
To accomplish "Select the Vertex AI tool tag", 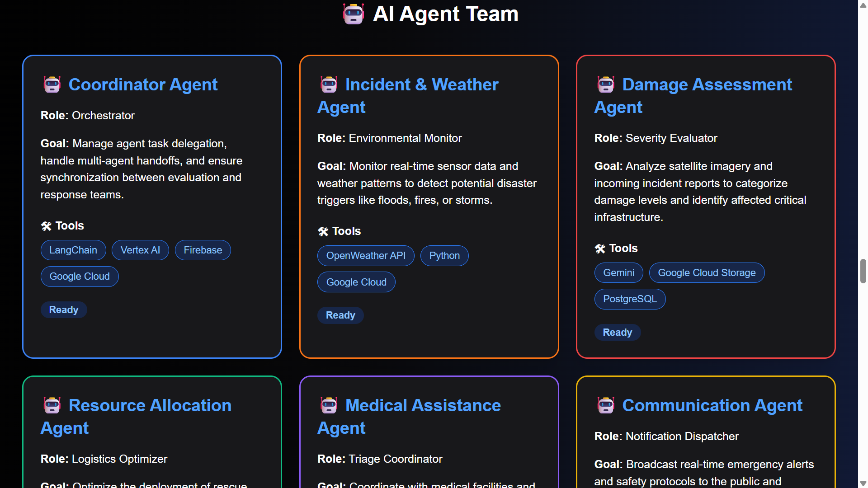I will click(140, 250).
